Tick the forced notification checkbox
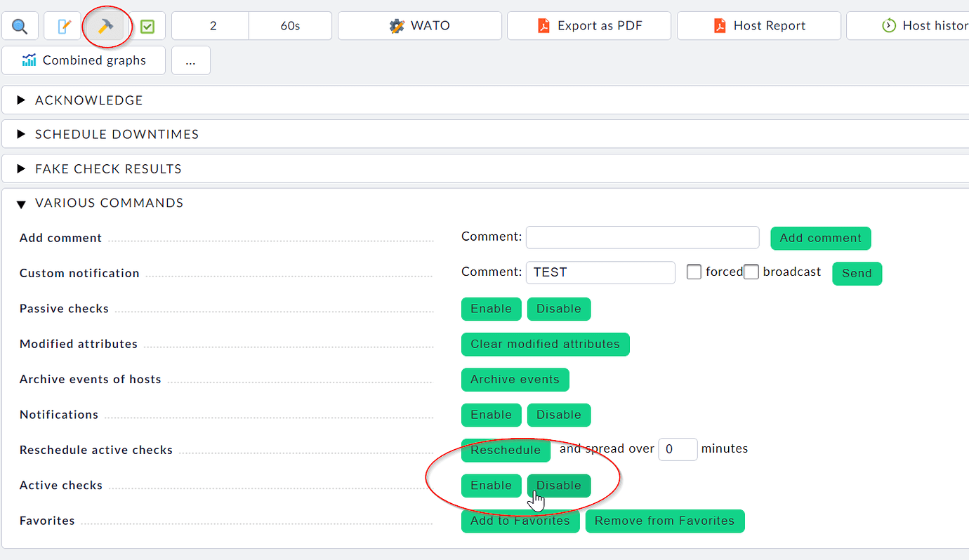The width and height of the screenshot is (969, 560). (x=694, y=272)
